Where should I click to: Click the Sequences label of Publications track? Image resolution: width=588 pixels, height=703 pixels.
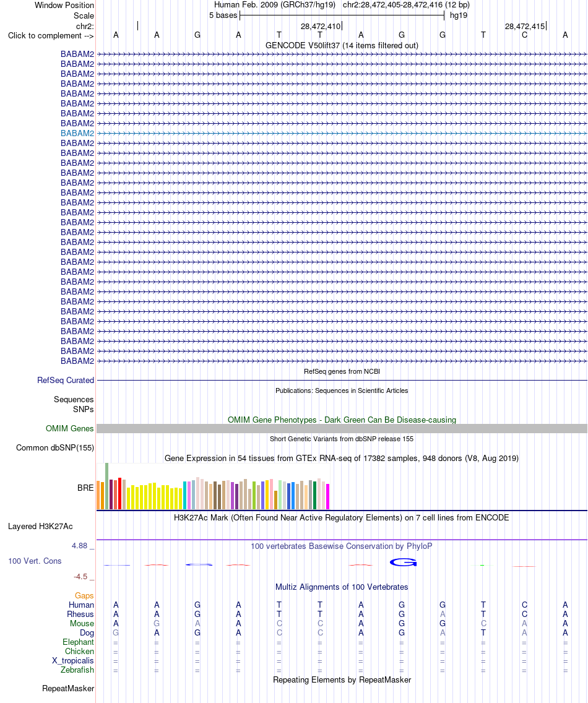pyautogui.click(x=74, y=400)
